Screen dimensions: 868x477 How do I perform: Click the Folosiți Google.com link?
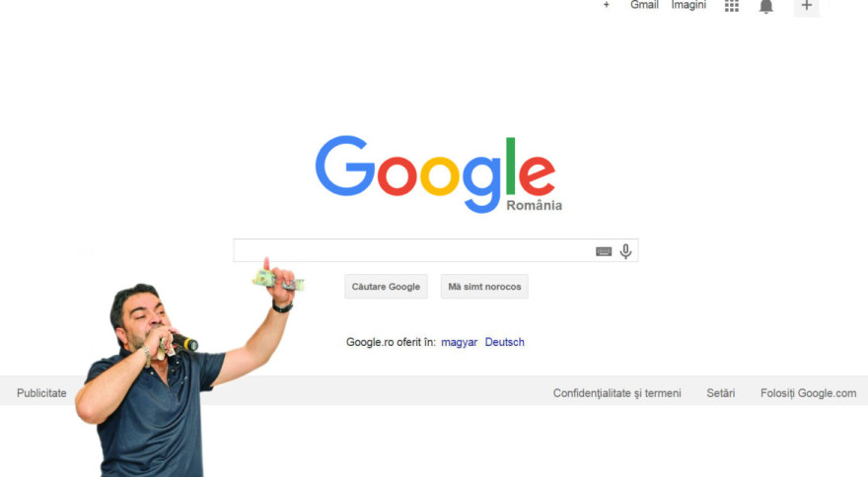pos(808,393)
